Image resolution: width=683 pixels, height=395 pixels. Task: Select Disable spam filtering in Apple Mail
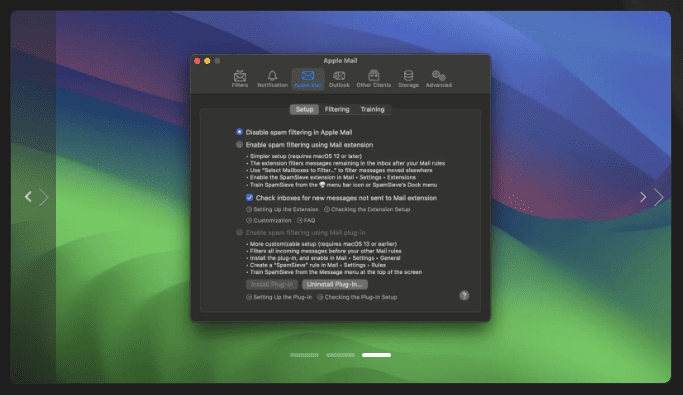239,132
